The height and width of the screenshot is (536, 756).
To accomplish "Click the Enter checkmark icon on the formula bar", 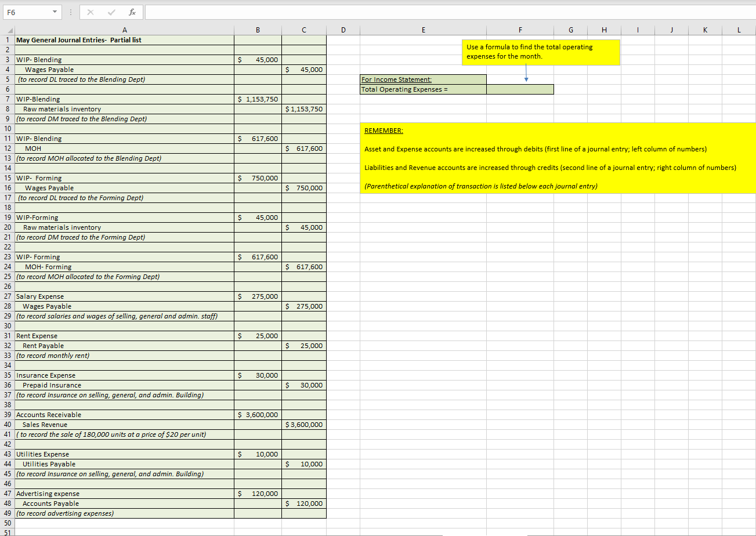I will point(110,12).
